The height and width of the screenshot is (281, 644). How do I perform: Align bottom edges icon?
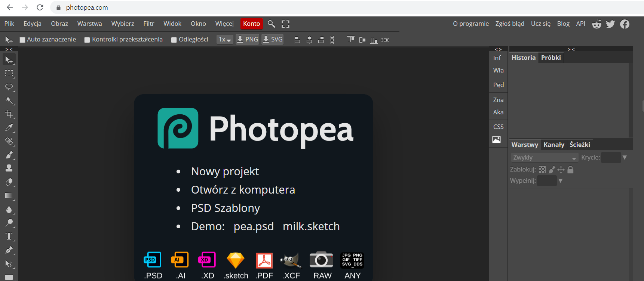coord(374,40)
